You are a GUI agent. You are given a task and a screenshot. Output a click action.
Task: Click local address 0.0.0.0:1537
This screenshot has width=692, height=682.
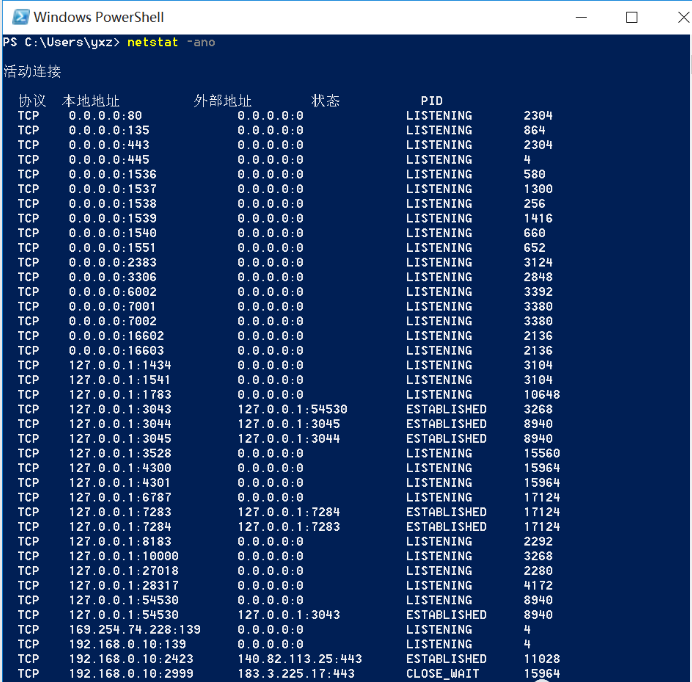coord(113,189)
